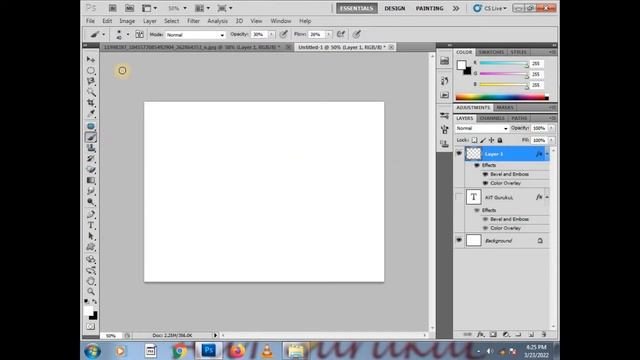Viewport: 640px width, 360px height.
Task: Open the File menu
Action: coord(90,21)
